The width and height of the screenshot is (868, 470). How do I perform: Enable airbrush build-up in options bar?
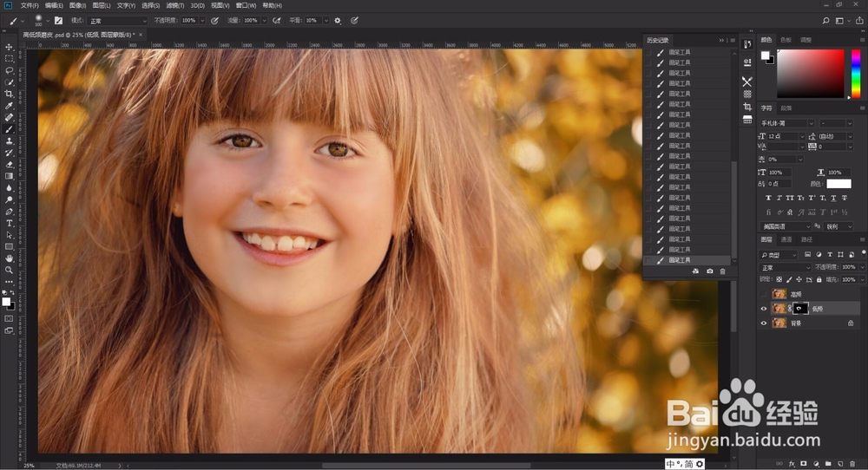[277, 21]
